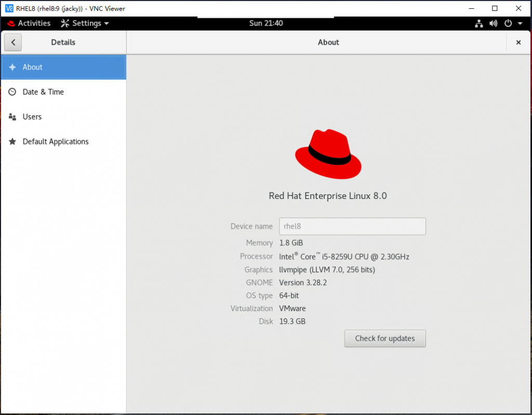Select Default Applications in sidebar
The height and width of the screenshot is (415, 532).
tap(64, 141)
